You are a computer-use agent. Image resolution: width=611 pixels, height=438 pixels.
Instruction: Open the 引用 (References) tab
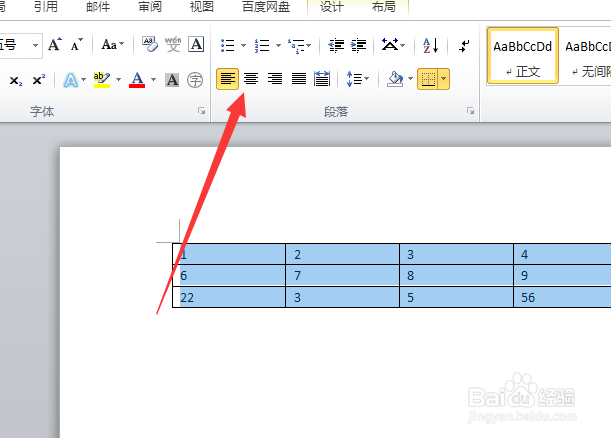(46, 7)
